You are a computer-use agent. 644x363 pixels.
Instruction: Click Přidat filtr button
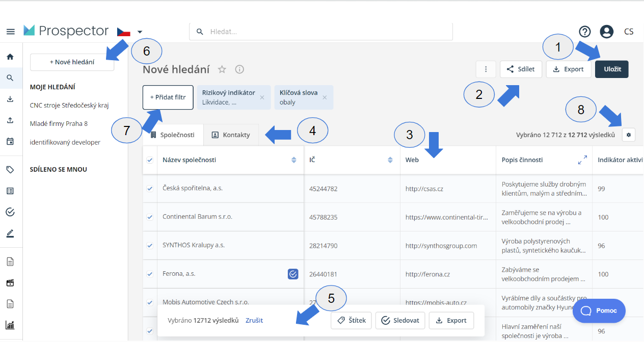click(168, 97)
